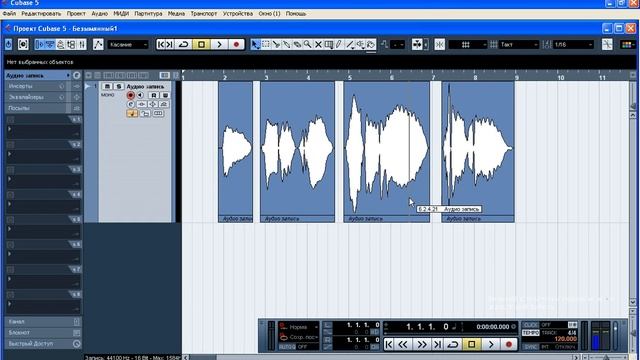The height and width of the screenshot is (360, 640).
Task: Expand the Блокнот inspector section
Action: 43,333
